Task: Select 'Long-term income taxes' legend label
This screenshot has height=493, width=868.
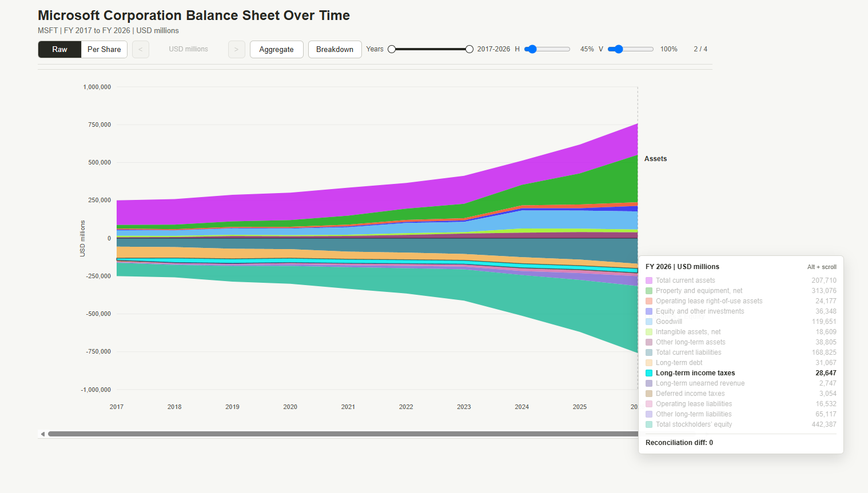Action: pyautogui.click(x=695, y=373)
